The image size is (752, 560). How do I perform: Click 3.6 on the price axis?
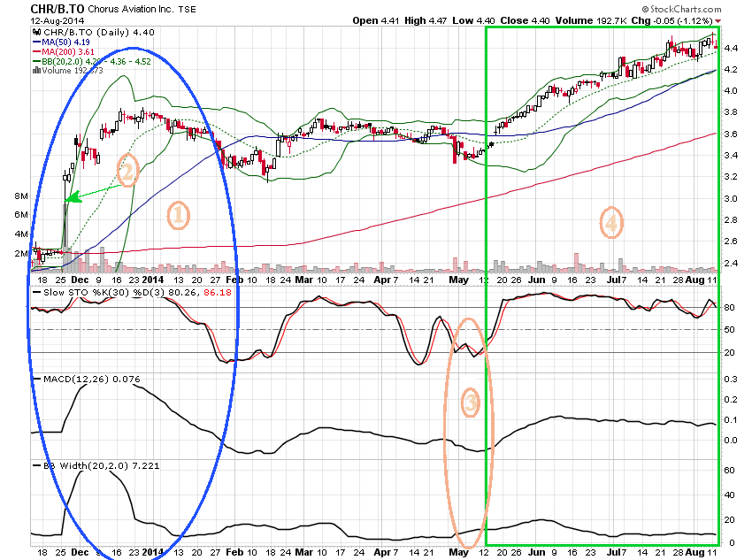[732, 134]
